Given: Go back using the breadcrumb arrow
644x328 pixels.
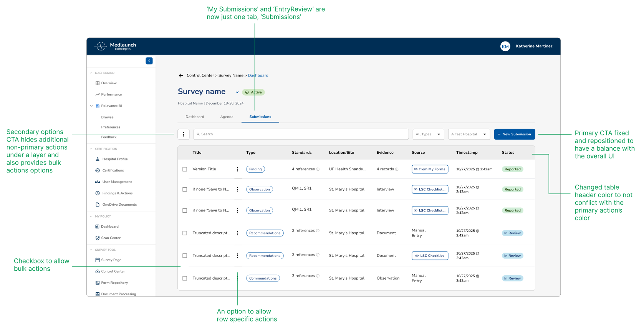Looking at the screenshot, I should [x=181, y=75].
